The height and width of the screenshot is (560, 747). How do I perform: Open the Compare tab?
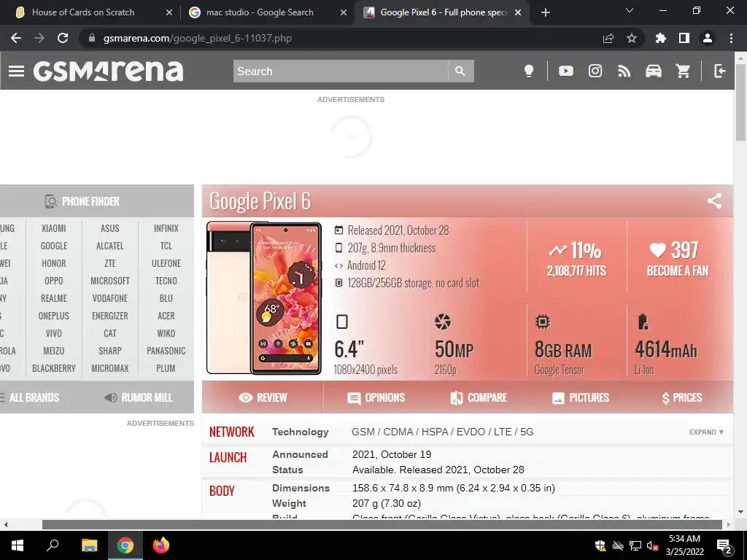tap(479, 397)
